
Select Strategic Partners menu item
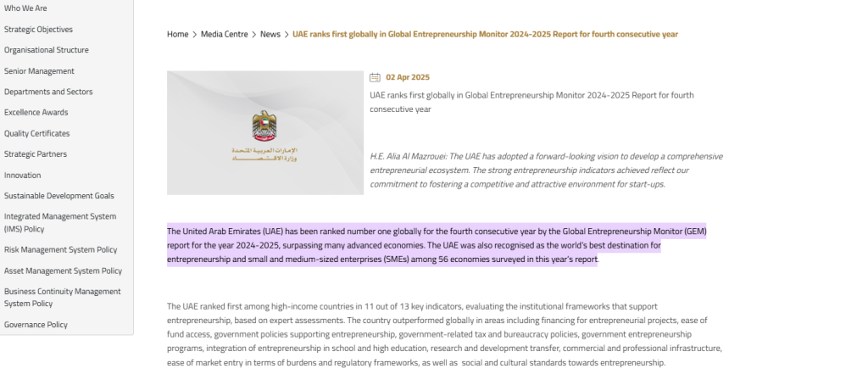[x=36, y=154]
